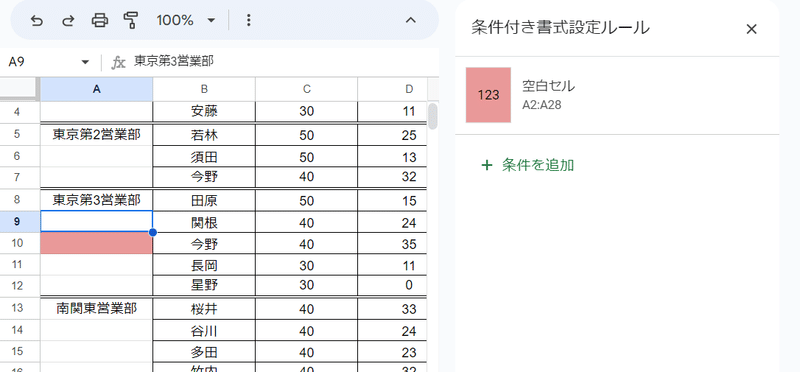
Task: Click the vertical scrollbar thumb of the sheet
Action: (433, 116)
